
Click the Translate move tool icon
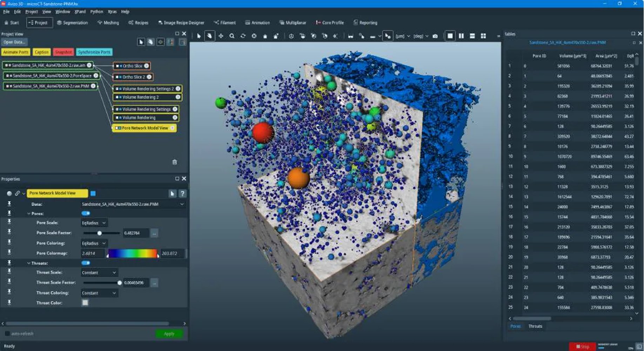click(x=221, y=36)
